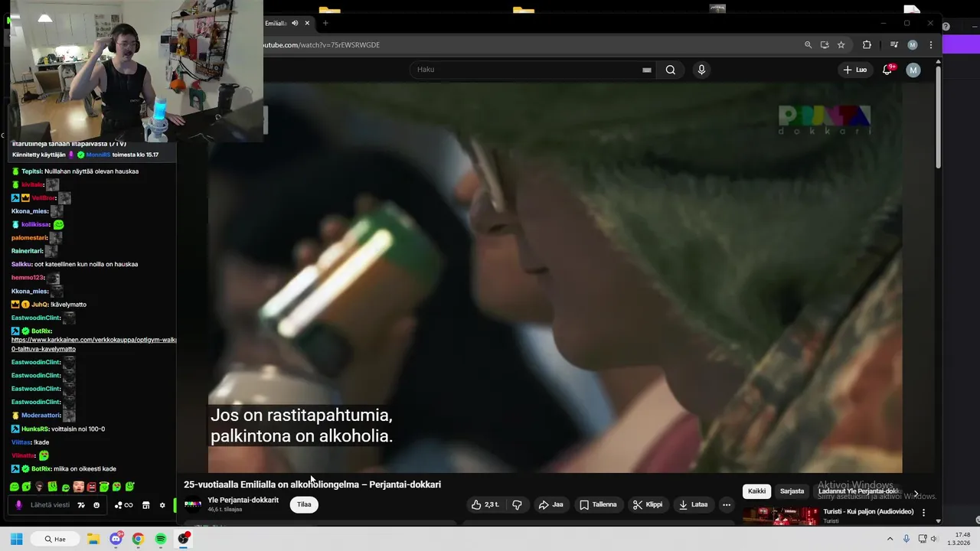Open OBS Studio from taskbar
The height and width of the screenshot is (551, 980).
(184, 539)
